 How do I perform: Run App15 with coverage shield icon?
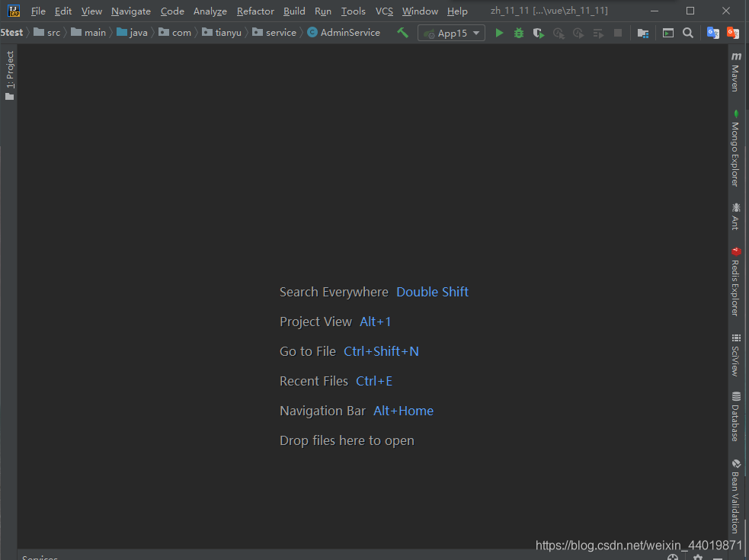point(539,33)
